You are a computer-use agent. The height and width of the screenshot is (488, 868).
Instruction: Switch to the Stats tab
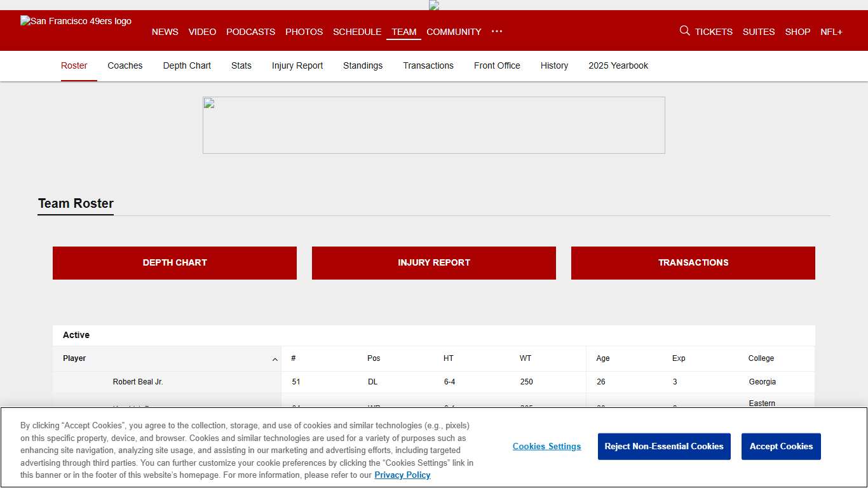pos(241,65)
